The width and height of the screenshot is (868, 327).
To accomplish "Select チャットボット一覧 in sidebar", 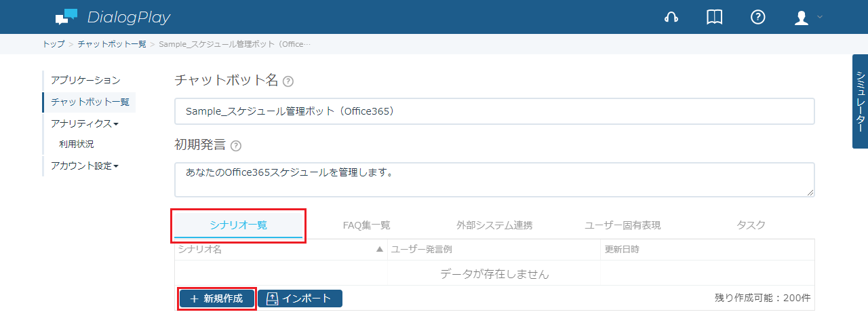I will coord(90,102).
